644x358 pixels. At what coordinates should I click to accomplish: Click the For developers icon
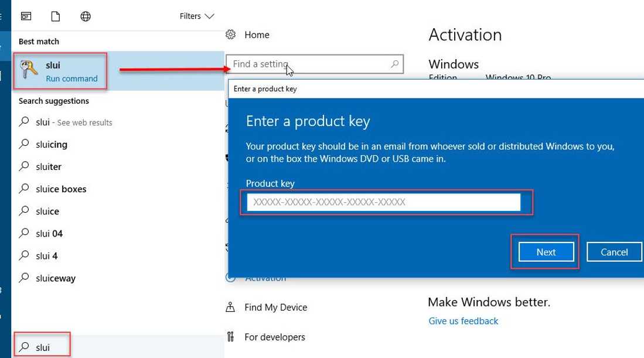coord(231,337)
